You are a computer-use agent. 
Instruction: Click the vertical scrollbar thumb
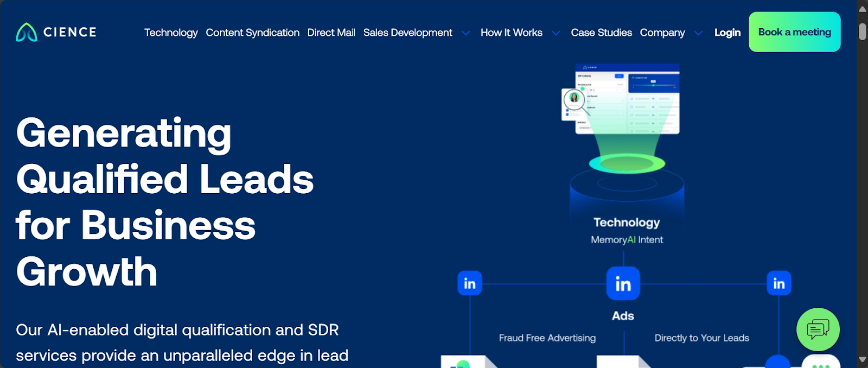[x=862, y=31]
